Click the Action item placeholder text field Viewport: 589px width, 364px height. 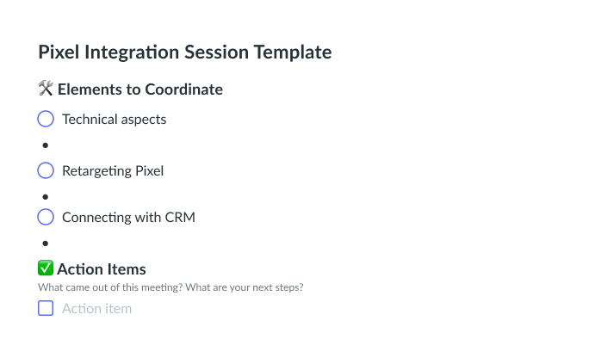(x=97, y=308)
